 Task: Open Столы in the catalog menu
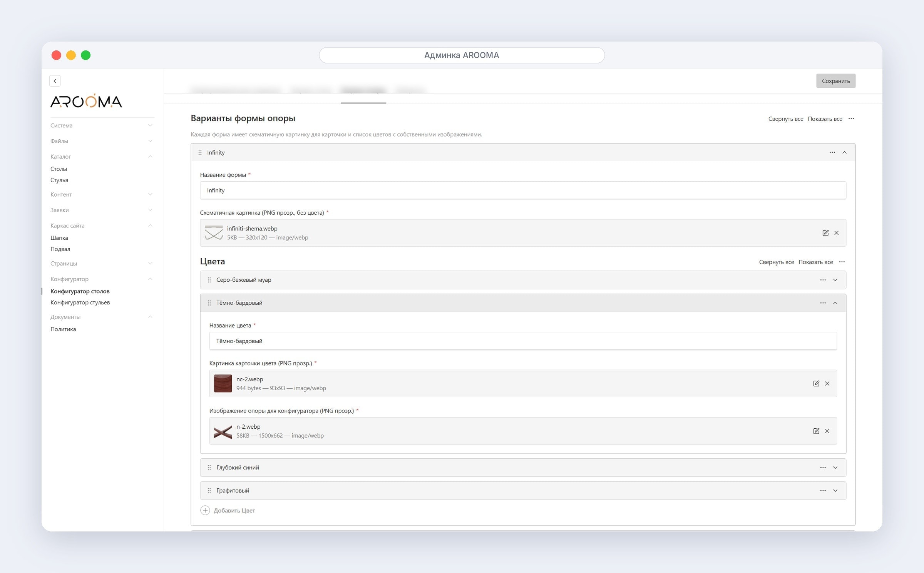(59, 169)
